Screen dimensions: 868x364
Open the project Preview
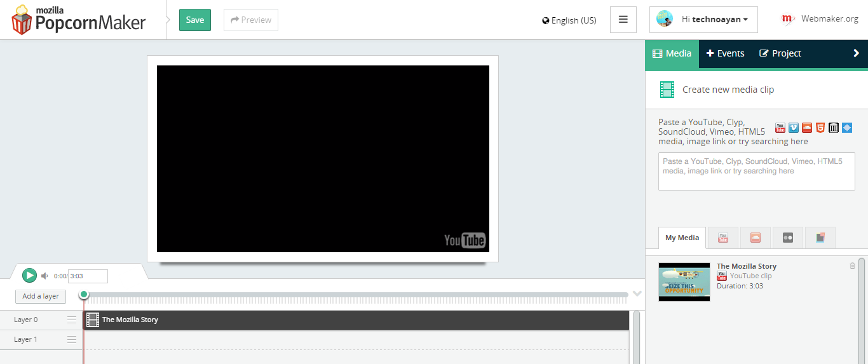251,20
